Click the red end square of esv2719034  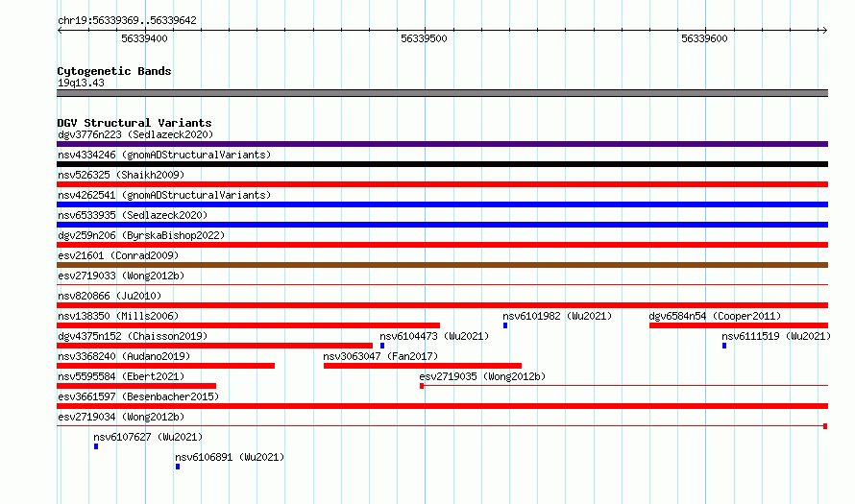point(825,426)
